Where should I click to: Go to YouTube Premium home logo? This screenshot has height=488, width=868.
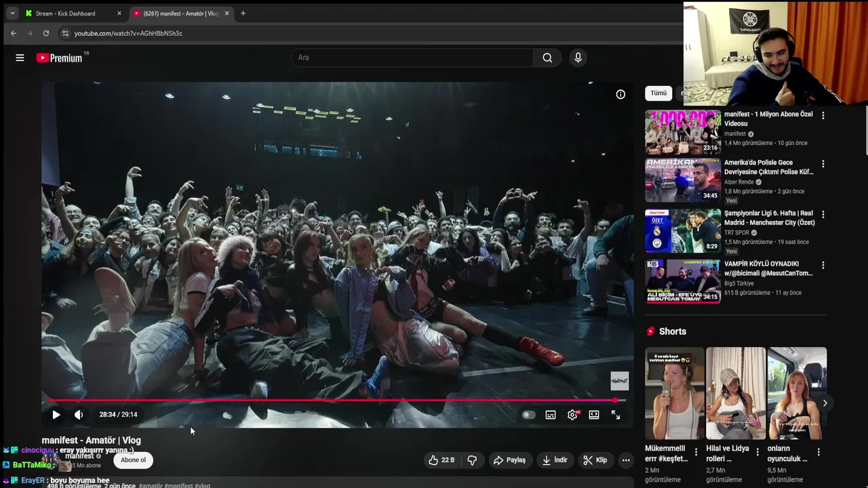pos(61,58)
